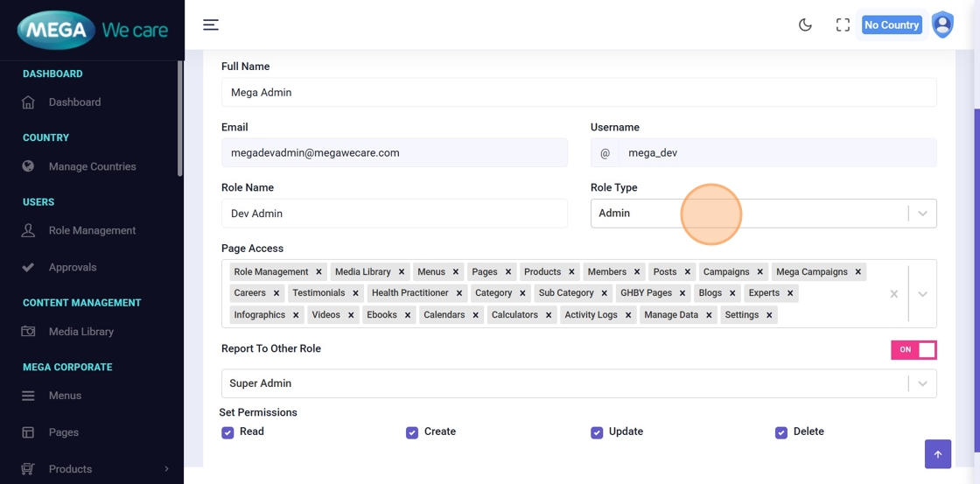Uncheck the Delete permission checkbox

point(781,432)
